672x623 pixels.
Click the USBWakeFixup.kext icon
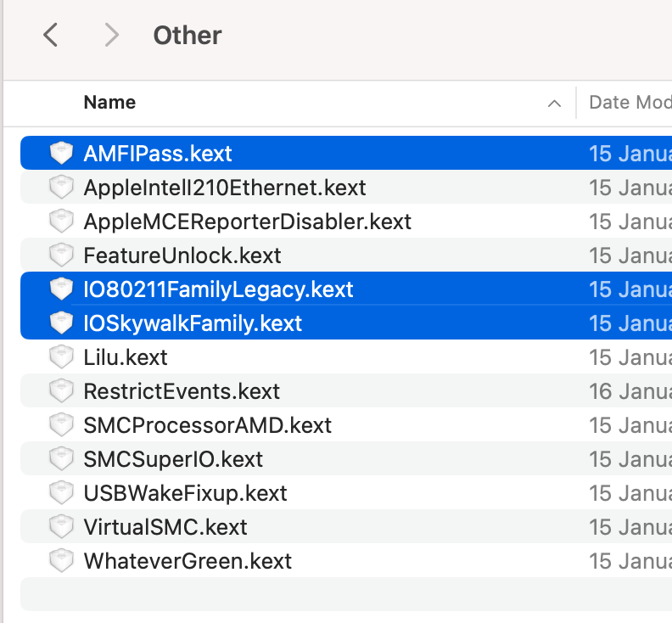(61, 492)
